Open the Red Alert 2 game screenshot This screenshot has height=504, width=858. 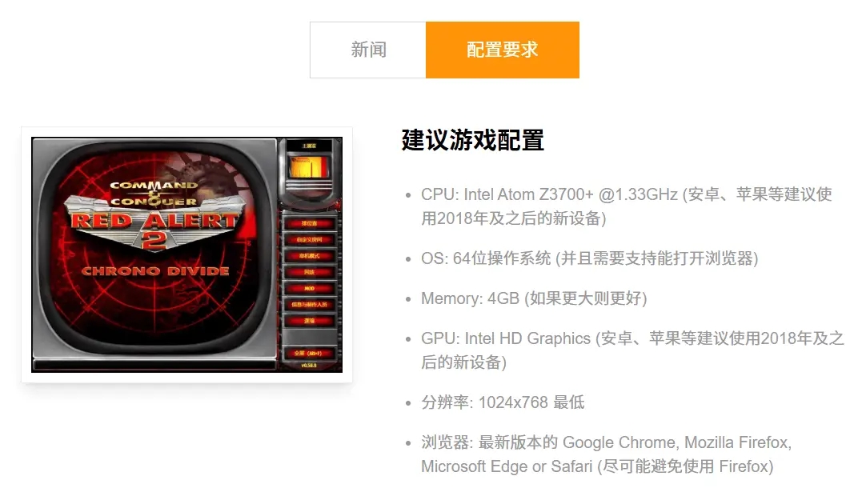pos(186,254)
